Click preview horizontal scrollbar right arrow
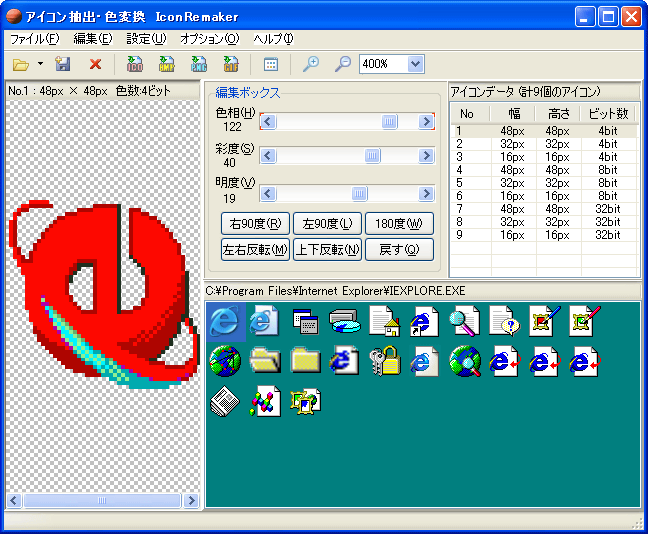 point(191,501)
